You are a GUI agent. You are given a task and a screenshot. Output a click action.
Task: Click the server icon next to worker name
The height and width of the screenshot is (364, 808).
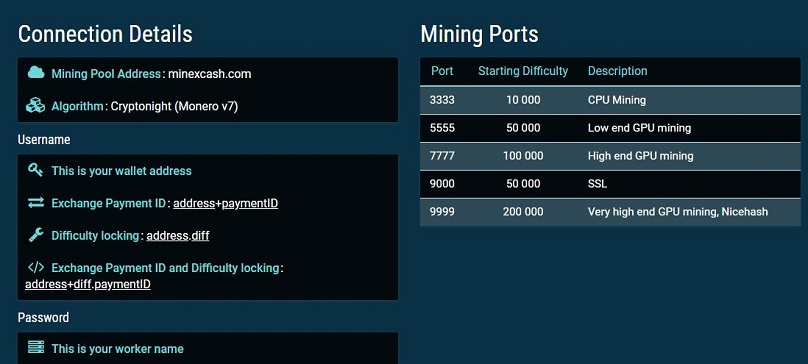pyautogui.click(x=36, y=348)
